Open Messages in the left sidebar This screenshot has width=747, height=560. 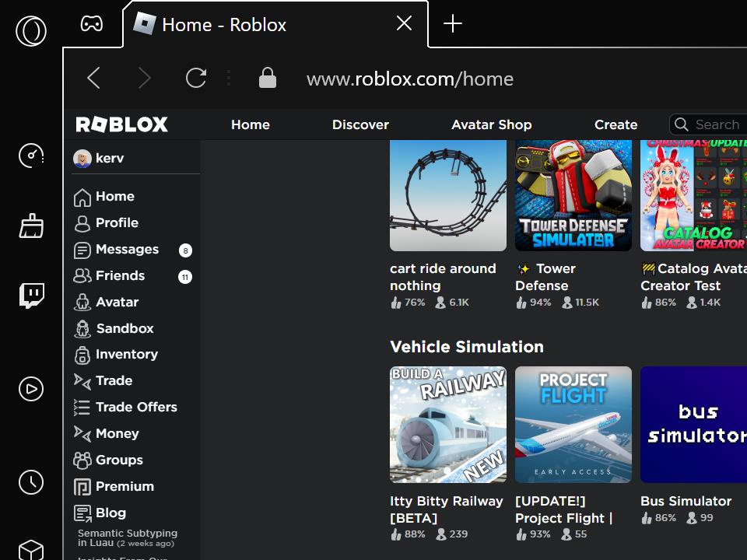126,250
